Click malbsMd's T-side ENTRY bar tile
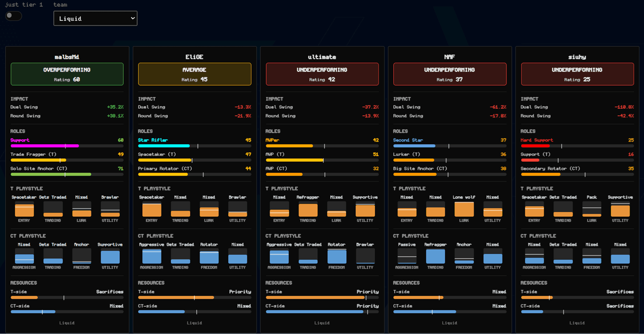 tap(24, 209)
